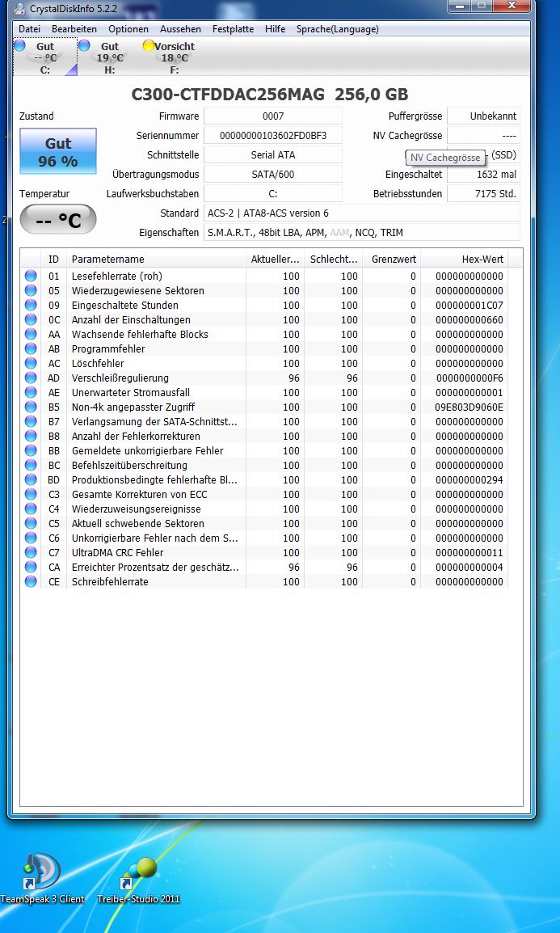The height and width of the screenshot is (933, 560).
Task: Click the Standard field ACS-2
Action: click(x=362, y=213)
